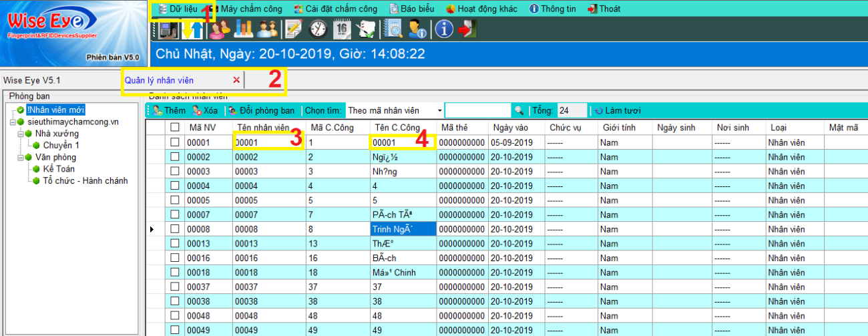
Task: Collapse the sieuthimaychamcong.vn tree node
Action: [13, 122]
